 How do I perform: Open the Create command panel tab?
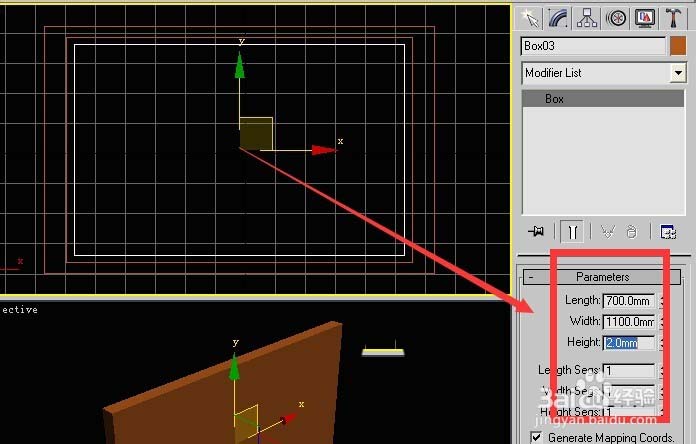529,18
